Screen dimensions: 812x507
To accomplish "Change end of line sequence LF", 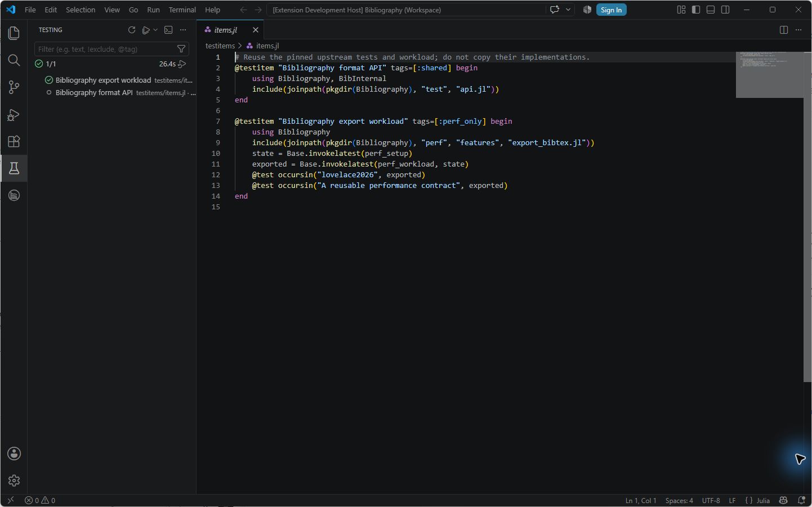I will [x=732, y=500].
